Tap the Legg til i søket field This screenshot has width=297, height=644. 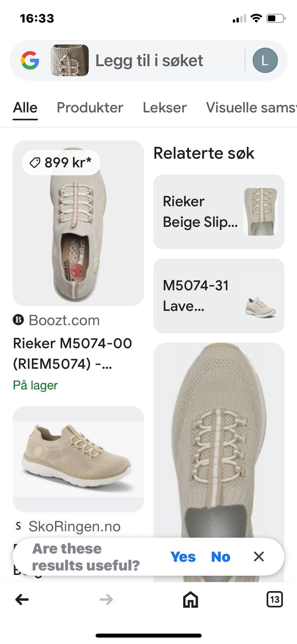(x=149, y=61)
